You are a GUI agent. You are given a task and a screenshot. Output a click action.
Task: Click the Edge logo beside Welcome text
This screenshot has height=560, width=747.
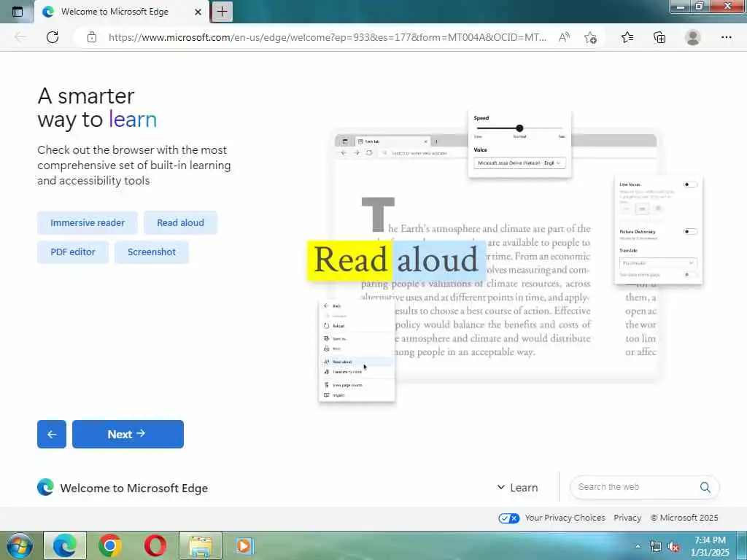click(45, 488)
